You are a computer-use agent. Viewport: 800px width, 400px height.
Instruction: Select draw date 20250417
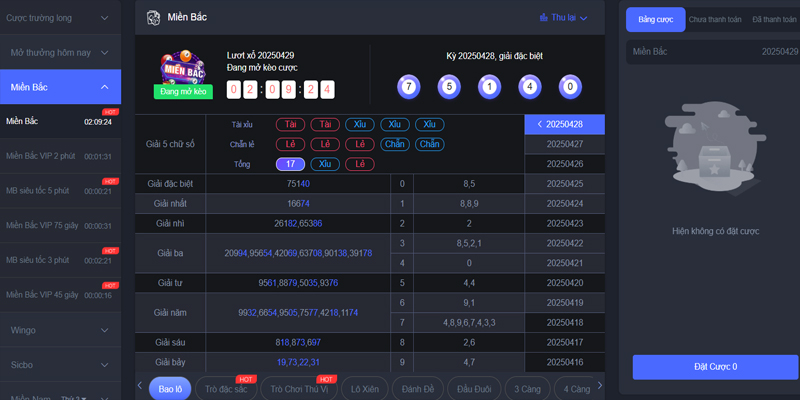coord(565,342)
